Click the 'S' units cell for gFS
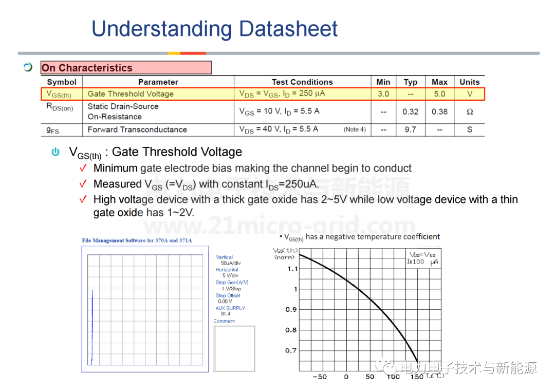555x392 pixels. pyautogui.click(x=470, y=129)
